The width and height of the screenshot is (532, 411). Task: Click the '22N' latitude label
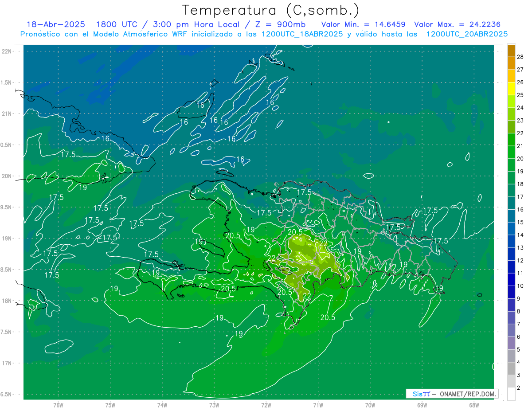pos(7,51)
